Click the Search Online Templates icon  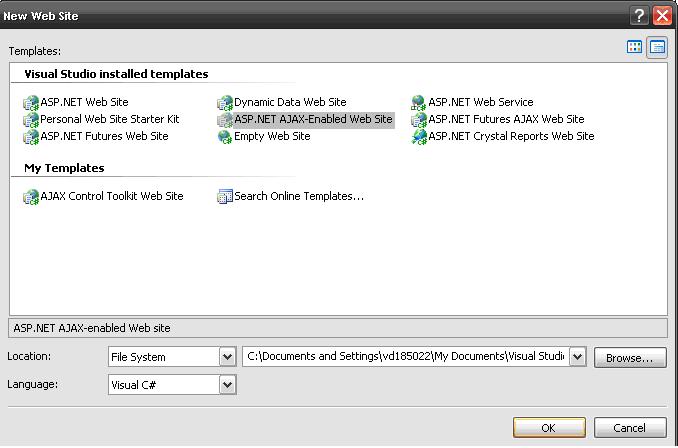point(225,197)
